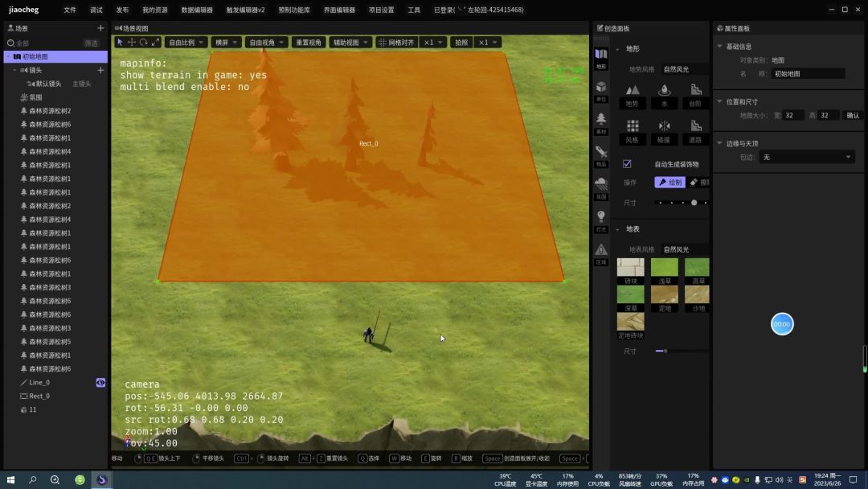Screen dimensions: 868x489
Task: Activate the 绘制 paint mode toggle
Action: tap(669, 183)
